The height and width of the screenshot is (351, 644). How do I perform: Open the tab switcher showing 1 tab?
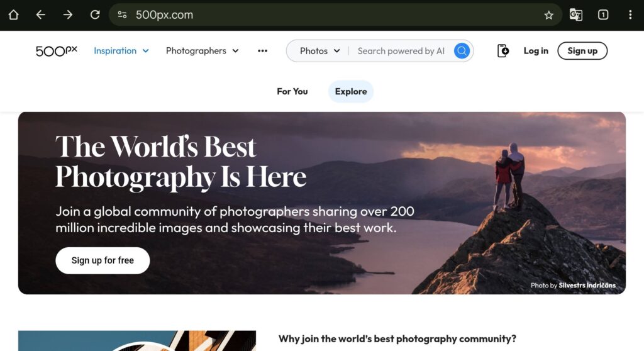[603, 15]
